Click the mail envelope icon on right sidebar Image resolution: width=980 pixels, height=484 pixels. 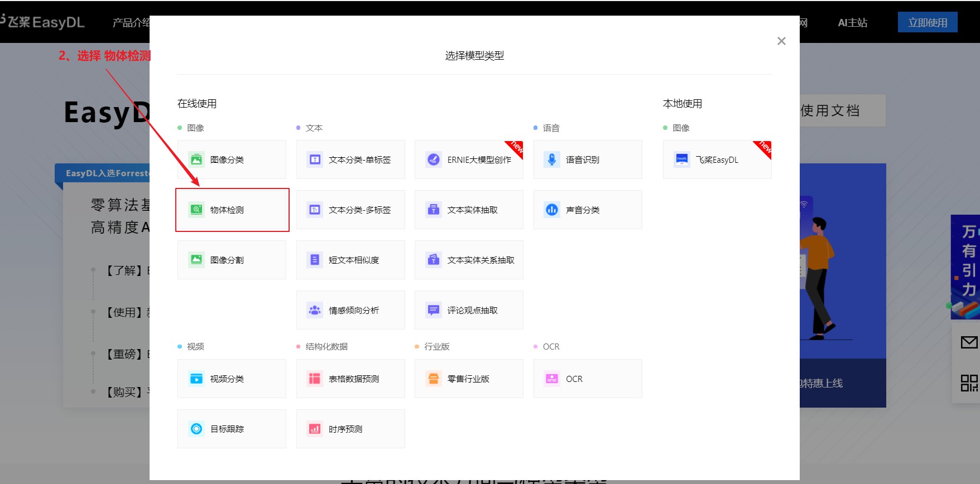pos(969,342)
